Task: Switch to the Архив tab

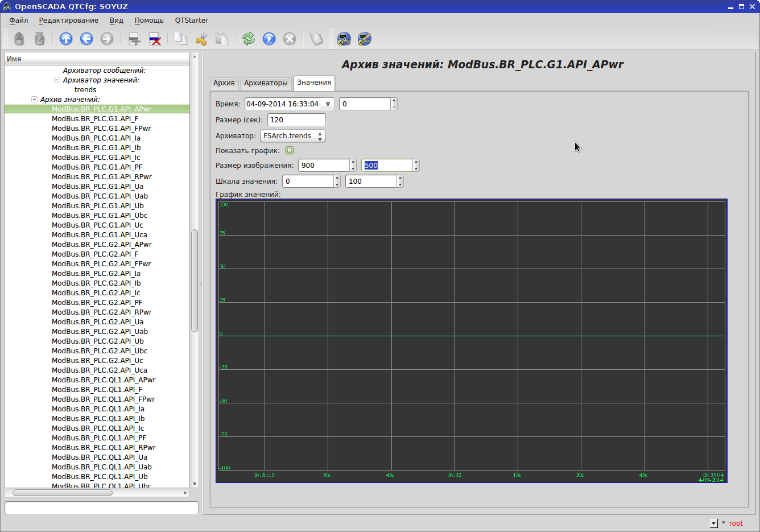Action: 224,83
